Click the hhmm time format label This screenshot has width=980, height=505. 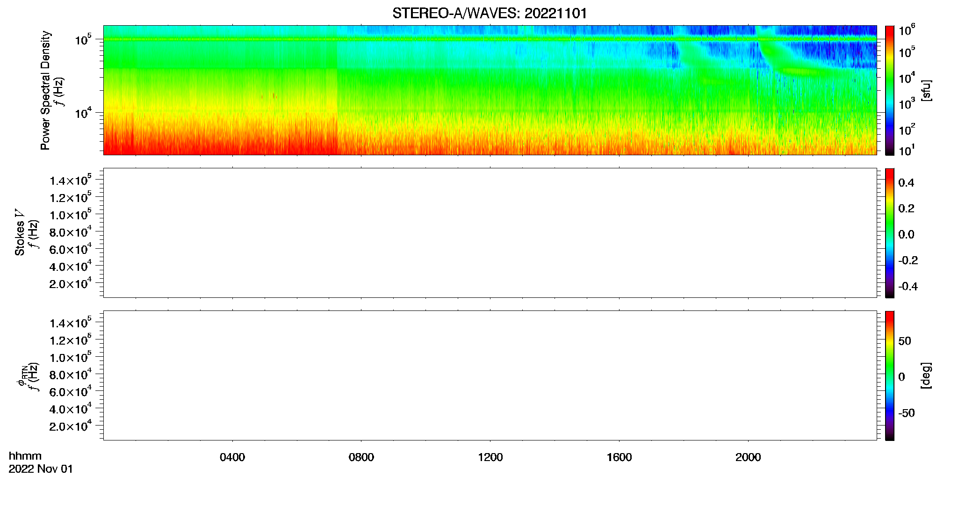(x=25, y=456)
